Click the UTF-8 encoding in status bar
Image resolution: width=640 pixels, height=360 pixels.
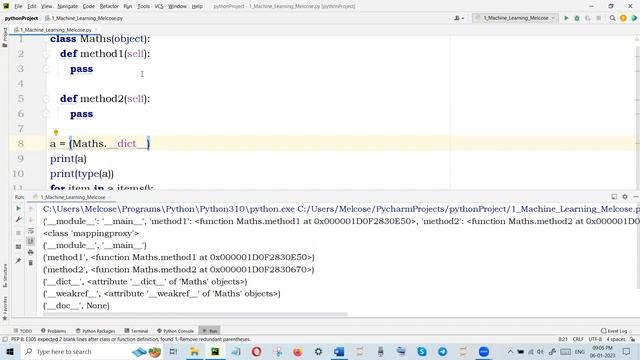click(x=595, y=339)
